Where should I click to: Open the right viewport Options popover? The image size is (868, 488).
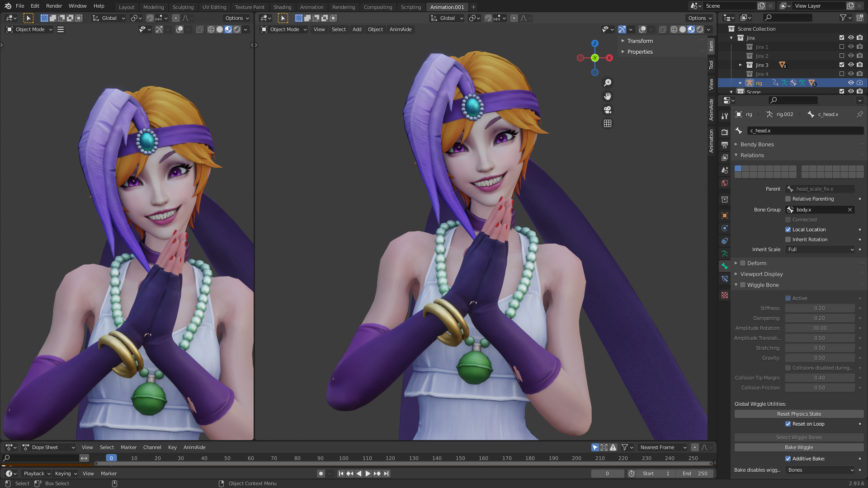(x=699, y=18)
